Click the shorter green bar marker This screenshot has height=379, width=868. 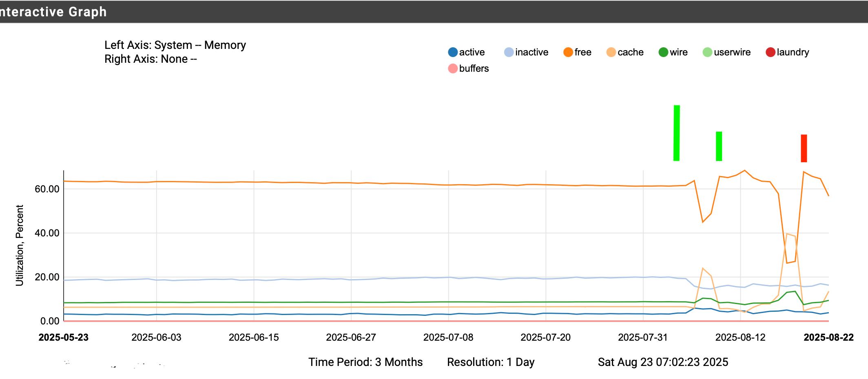click(719, 146)
